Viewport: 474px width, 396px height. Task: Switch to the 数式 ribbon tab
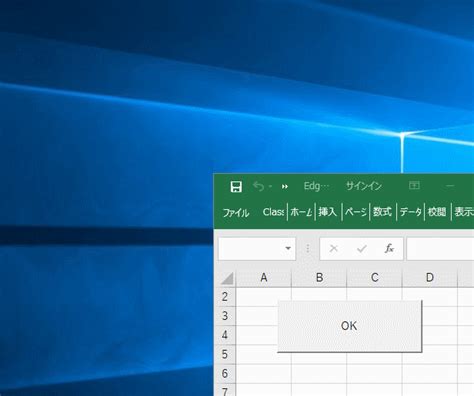pos(382,212)
